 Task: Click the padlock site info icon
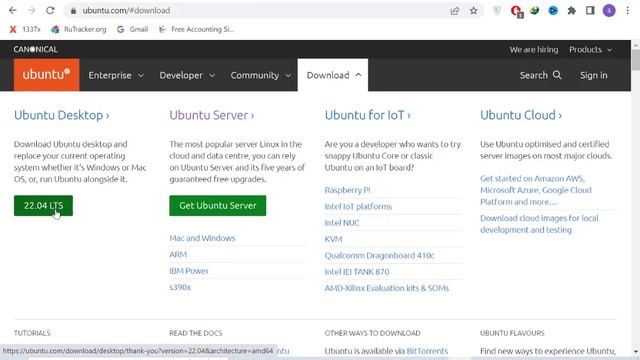point(73,11)
